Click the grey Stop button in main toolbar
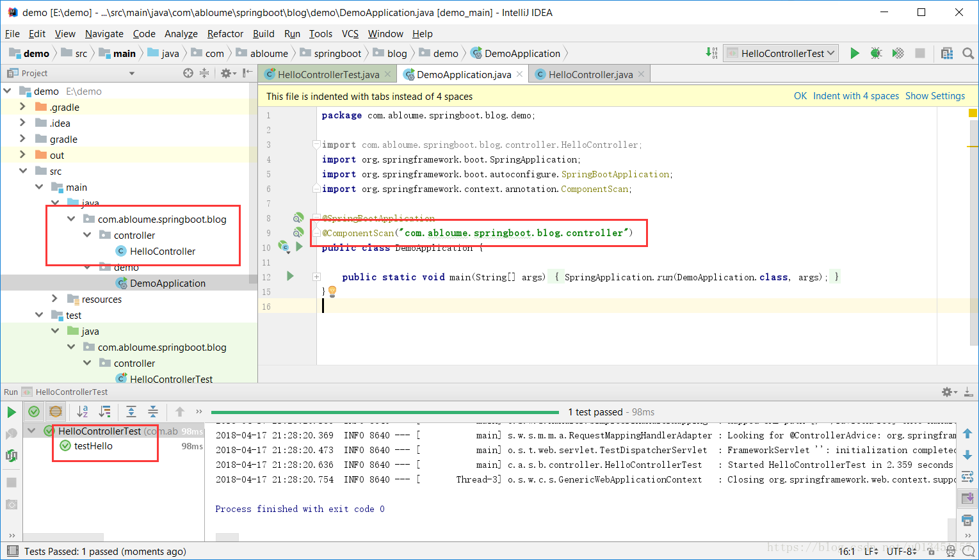Screen dimensions: 979x560 coord(920,53)
